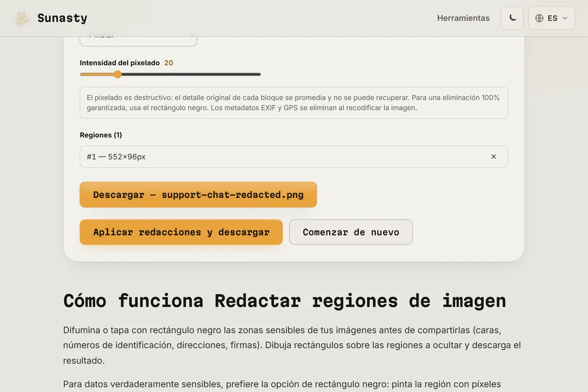This screenshot has width=588, height=392.
Task: Open the Sunasty home link text
Action: pyautogui.click(x=62, y=18)
